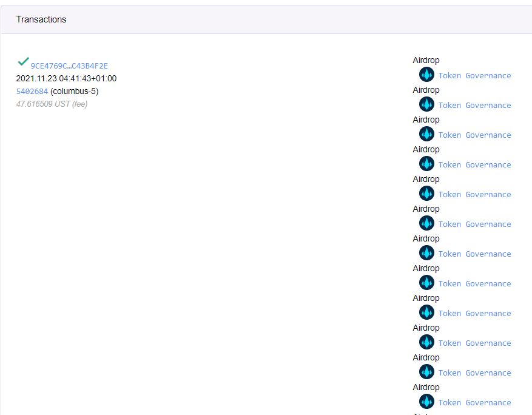This screenshot has height=415, width=532.
Task: Click the first Airdrop label
Action: (426, 60)
